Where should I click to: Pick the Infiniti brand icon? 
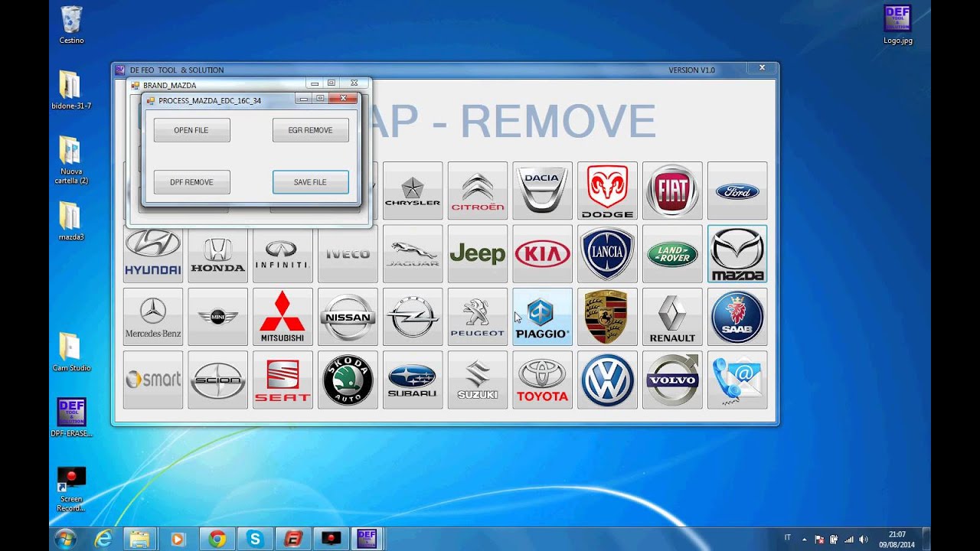pyautogui.click(x=283, y=254)
